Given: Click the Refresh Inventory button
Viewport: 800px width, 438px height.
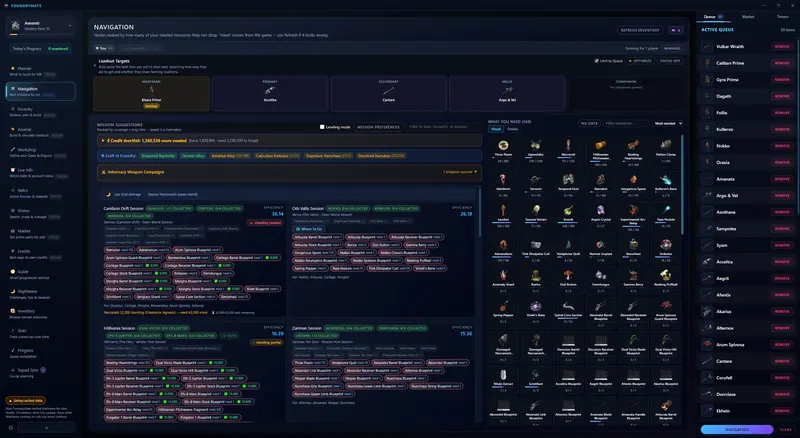Looking at the screenshot, I should 640,30.
